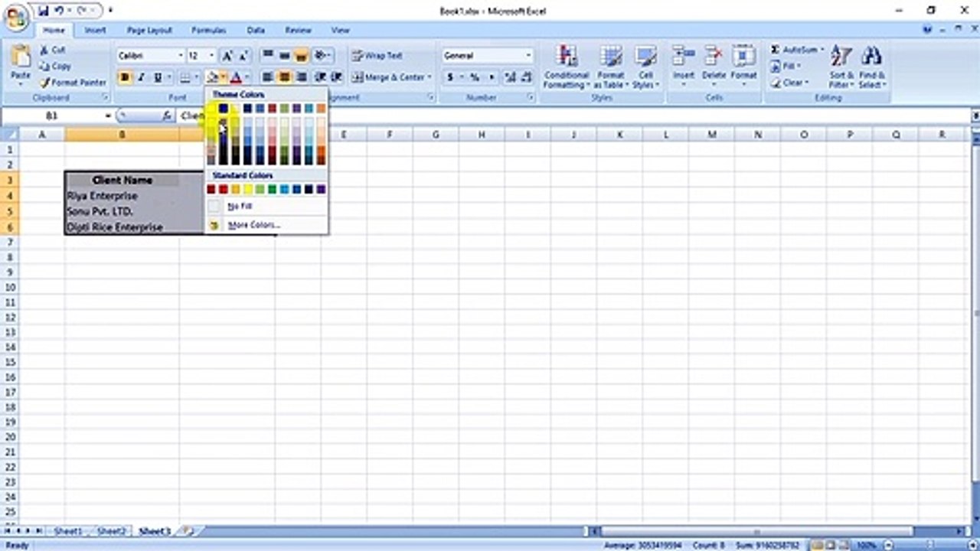Decrease indent of cell contents
Screen dimensions: 980x551
(320, 77)
